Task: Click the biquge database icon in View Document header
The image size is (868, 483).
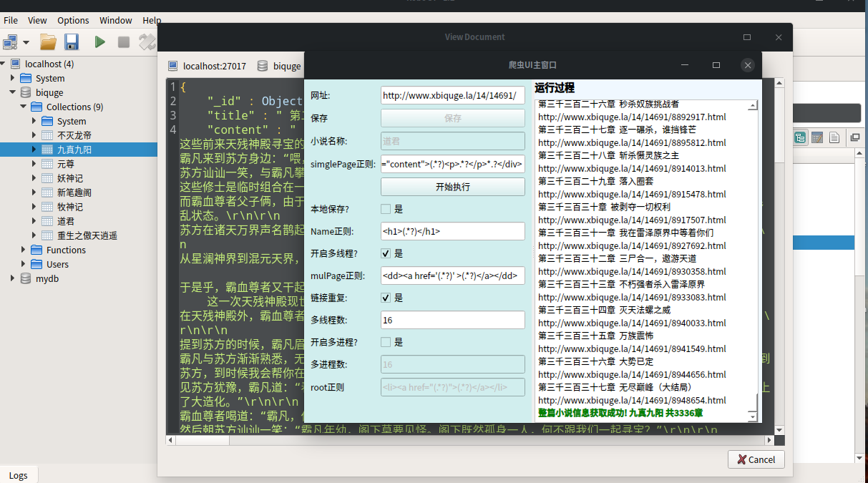Action: coord(263,66)
